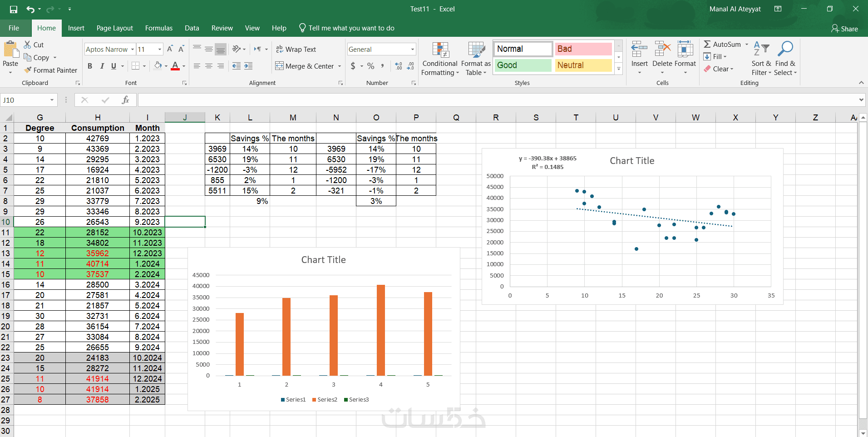Apply the Good cell style
Screen dimensions: 868x437
523,65
